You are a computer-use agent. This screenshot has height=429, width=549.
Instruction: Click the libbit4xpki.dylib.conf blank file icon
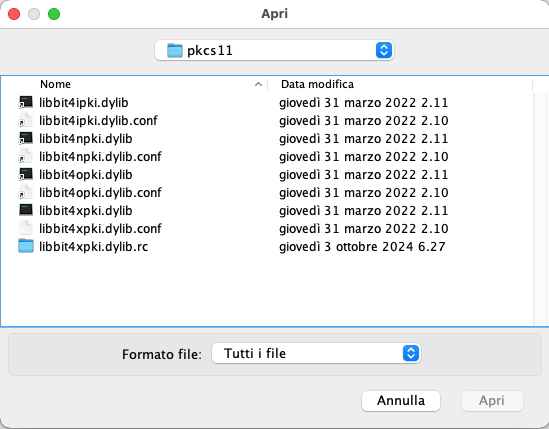point(26,228)
